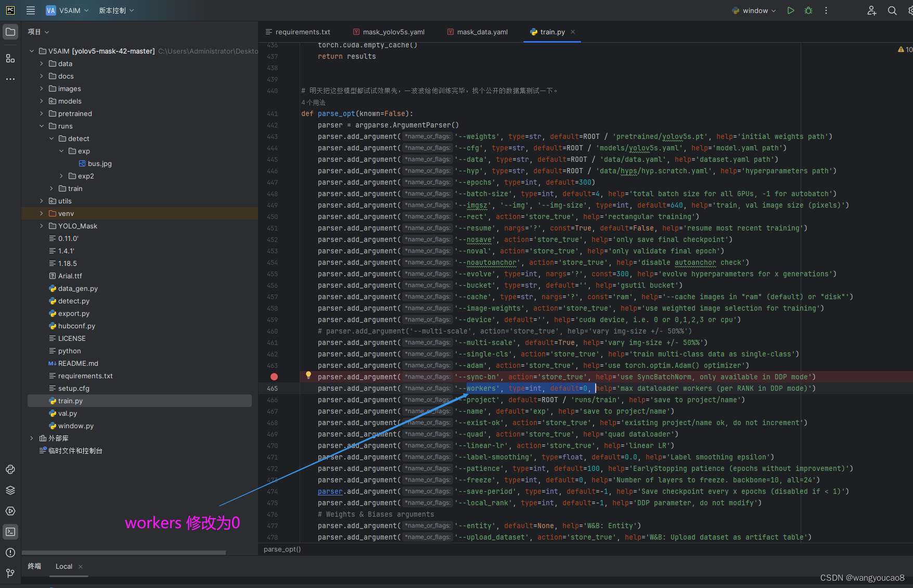This screenshot has height=588, width=913.
Task: Open the Problems tool window
Action: pyautogui.click(x=10, y=553)
